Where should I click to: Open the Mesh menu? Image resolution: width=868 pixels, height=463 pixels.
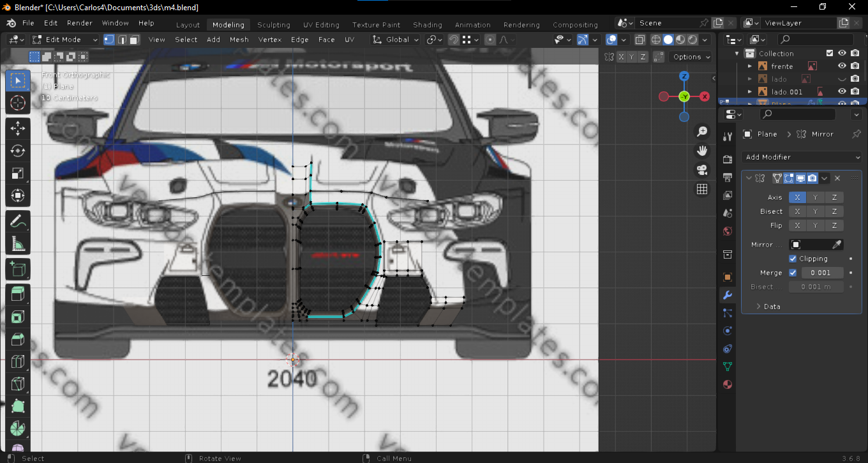[x=239, y=40]
